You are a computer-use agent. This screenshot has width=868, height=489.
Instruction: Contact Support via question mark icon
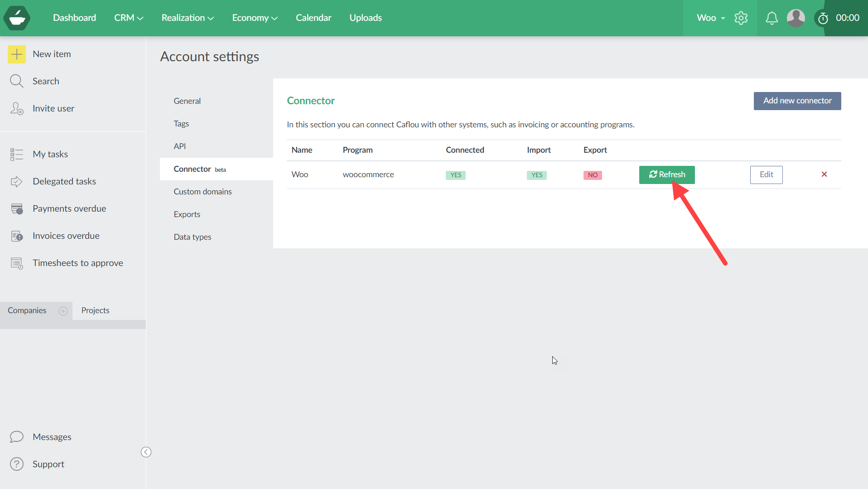(x=17, y=464)
